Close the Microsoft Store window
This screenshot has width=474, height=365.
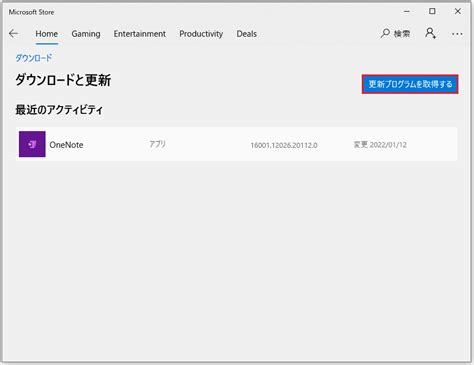458,11
